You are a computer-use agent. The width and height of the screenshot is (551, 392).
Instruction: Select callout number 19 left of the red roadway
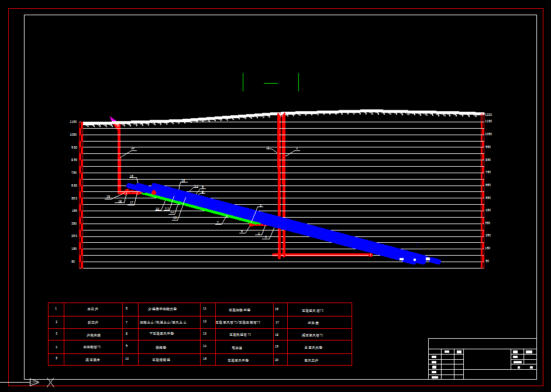pos(108,197)
